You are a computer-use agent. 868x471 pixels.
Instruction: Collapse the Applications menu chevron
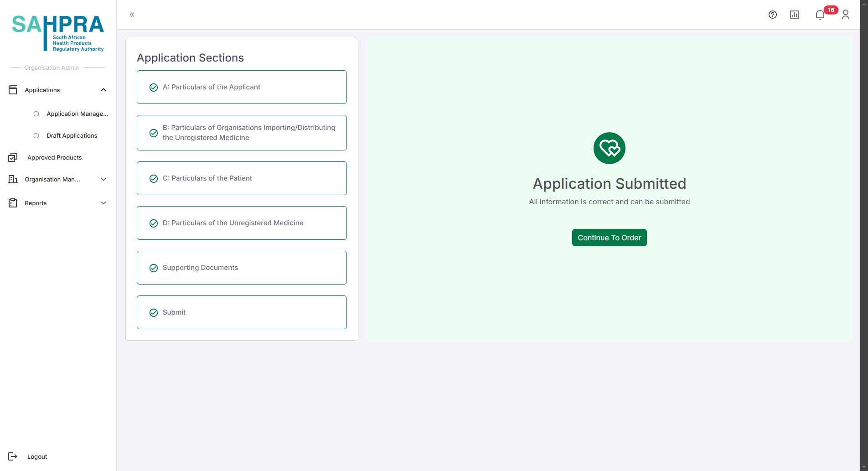(x=103, y=90)
